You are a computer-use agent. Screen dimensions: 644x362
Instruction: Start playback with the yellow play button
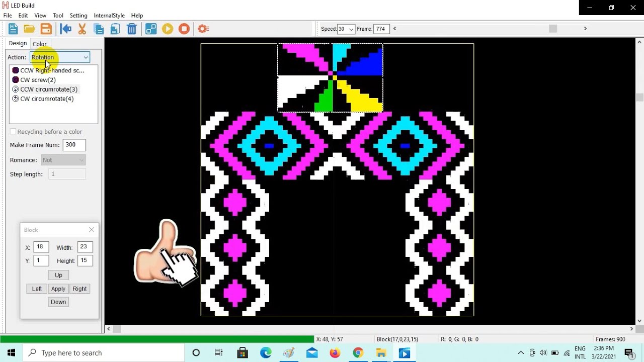coord(168,29)
